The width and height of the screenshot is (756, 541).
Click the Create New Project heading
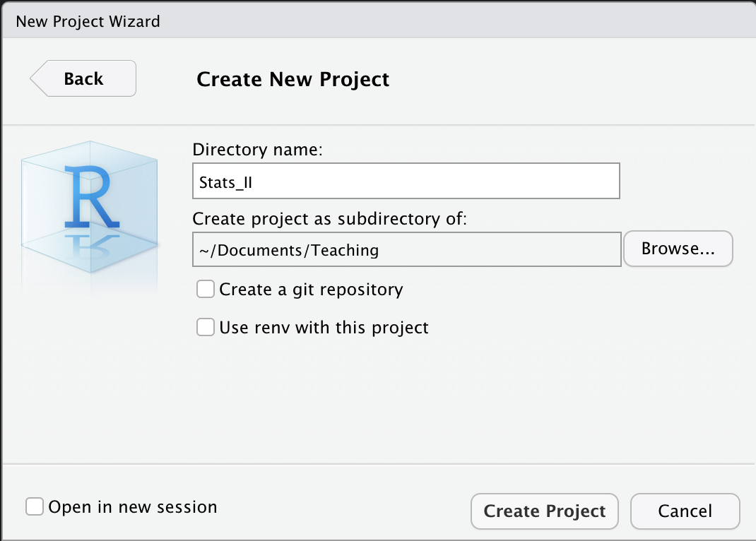(x=293, y=80)
